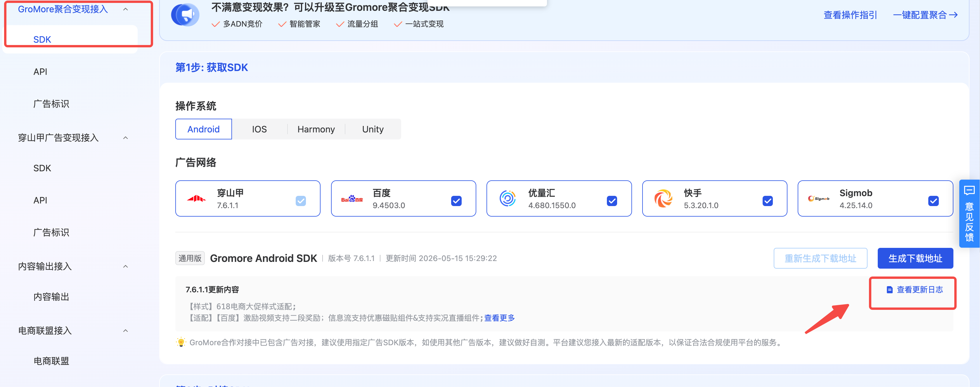Click the 更新时间 2026-05-15 15:29:22 text
This screenshot has width=980, height=387.
point(441,258)
